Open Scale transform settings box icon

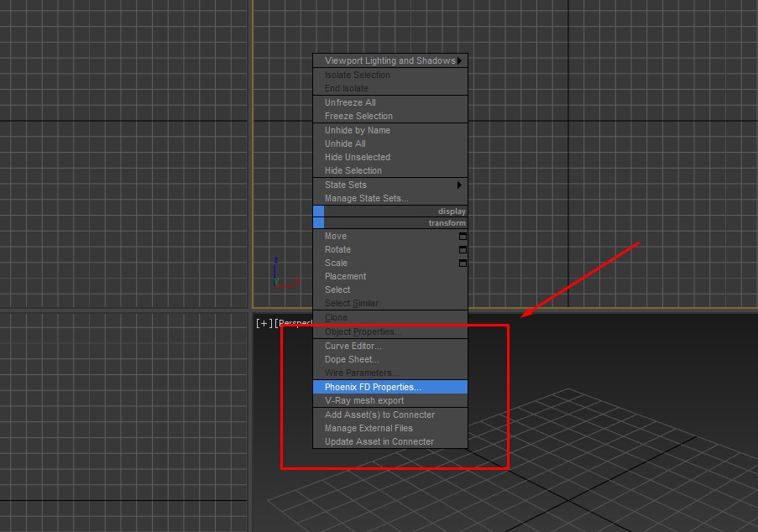tap(463, 263)
